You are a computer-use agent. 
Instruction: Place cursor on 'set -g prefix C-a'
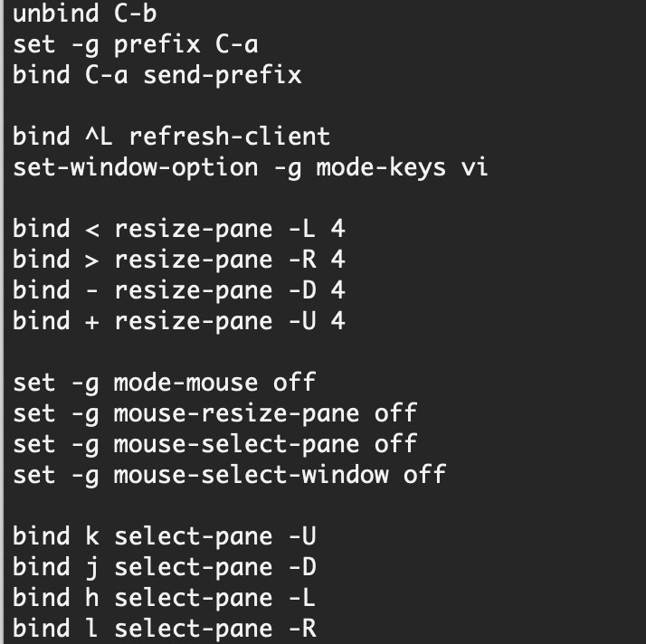click(x=136, y=44)
